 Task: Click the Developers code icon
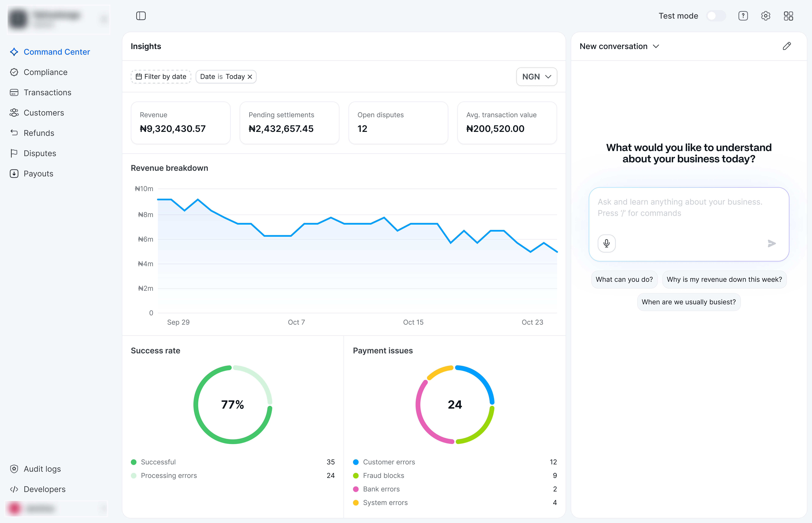pyautogui.click(x=14, y=489)
